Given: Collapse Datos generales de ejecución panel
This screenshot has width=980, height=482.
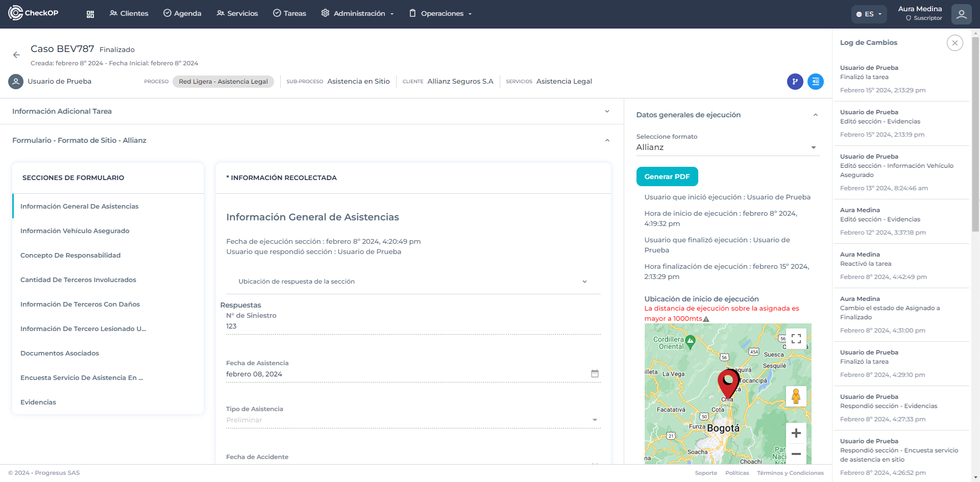Looking at the screenshot, I should click(x=727, y=115).
